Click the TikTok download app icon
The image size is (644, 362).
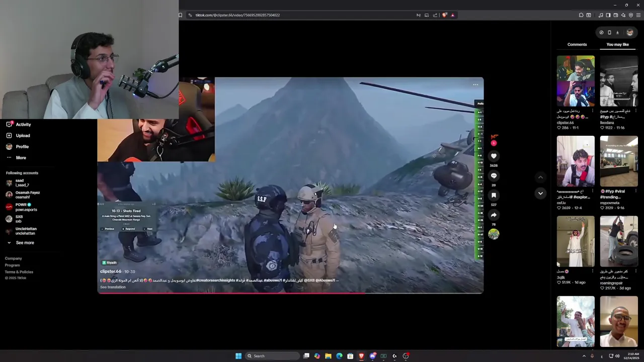point(617,33)
